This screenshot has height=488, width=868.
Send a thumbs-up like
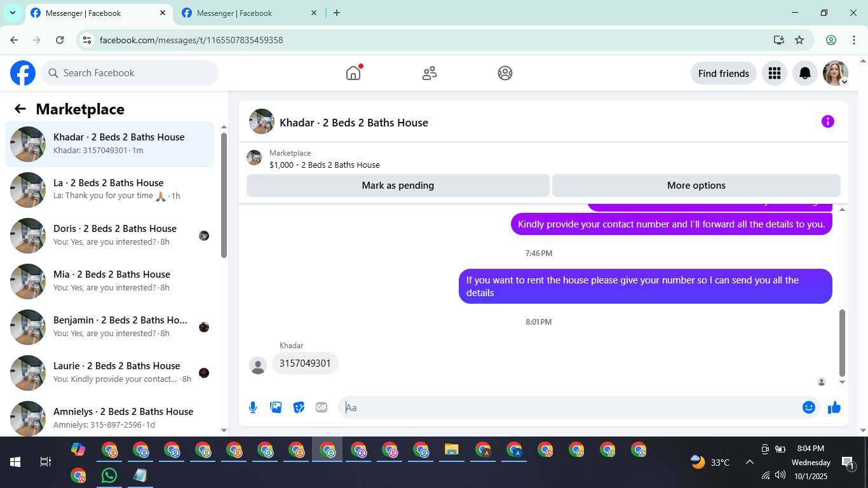834,407
